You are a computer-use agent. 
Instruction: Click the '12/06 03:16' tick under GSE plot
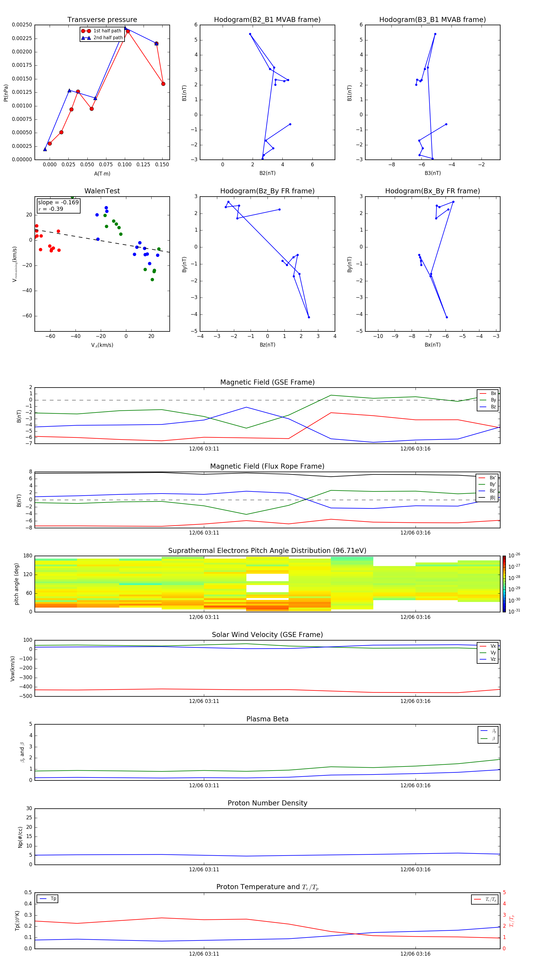point(415,448)
